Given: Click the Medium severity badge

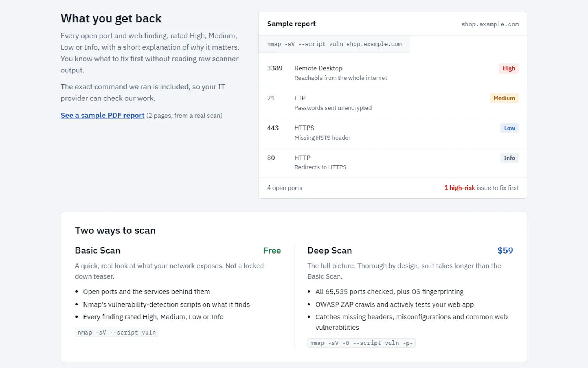Looking at the screenshot, I should tap(504, 98).
